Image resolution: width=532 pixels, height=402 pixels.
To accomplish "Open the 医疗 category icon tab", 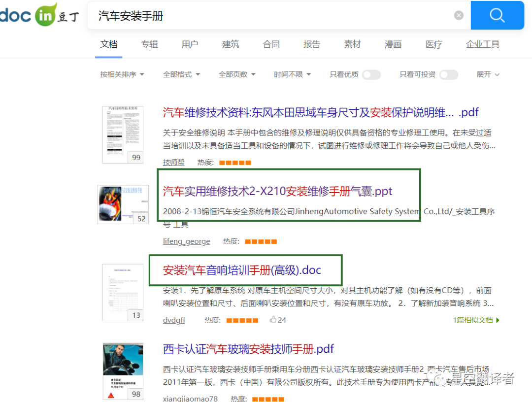I will (433, 44).
